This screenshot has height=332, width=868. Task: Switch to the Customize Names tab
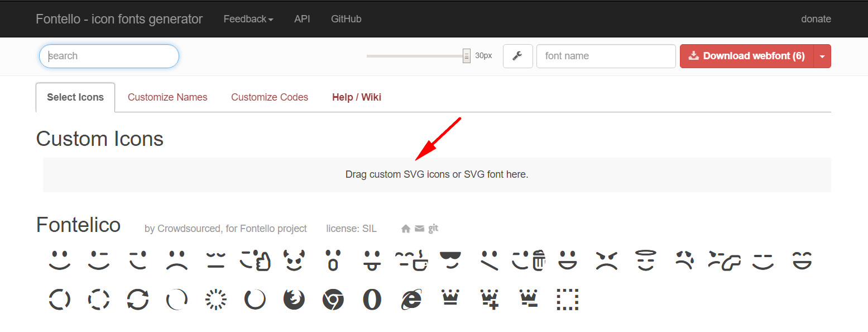click(x=167, y=97)
